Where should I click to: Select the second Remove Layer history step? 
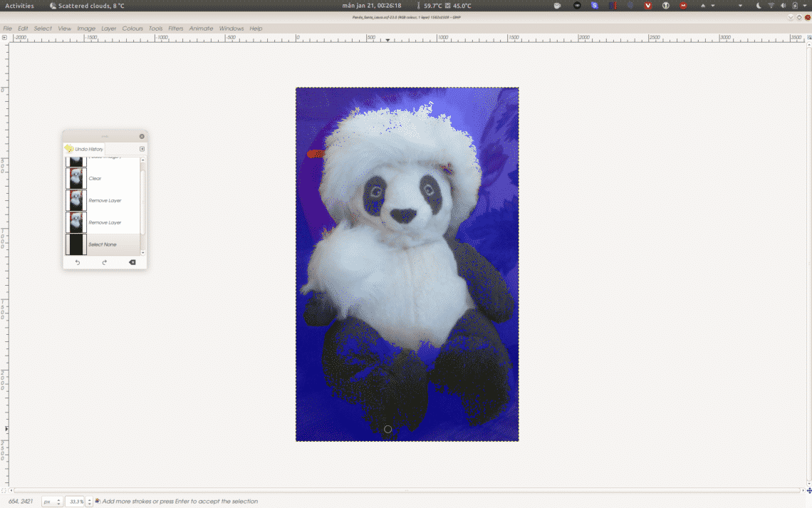click(103, 223)
